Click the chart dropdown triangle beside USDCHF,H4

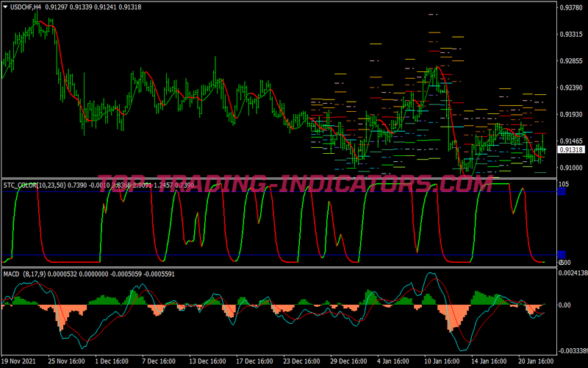click(5, 7)
